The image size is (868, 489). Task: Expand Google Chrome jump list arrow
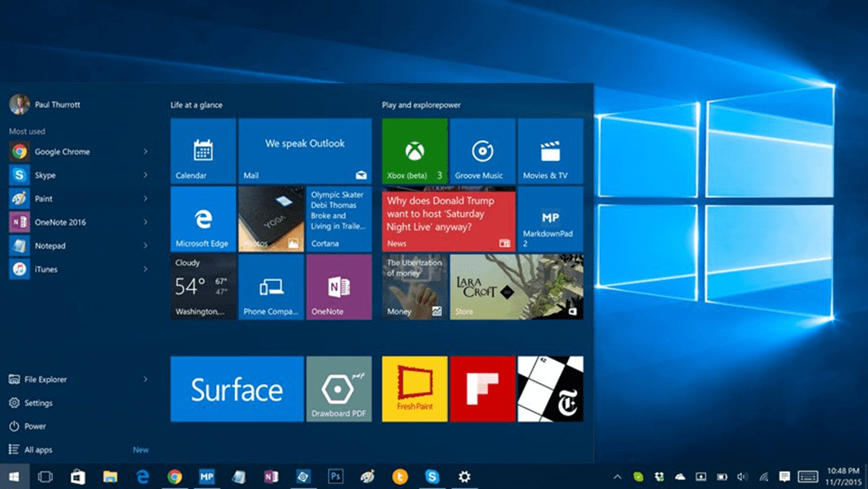coord(145,152)
